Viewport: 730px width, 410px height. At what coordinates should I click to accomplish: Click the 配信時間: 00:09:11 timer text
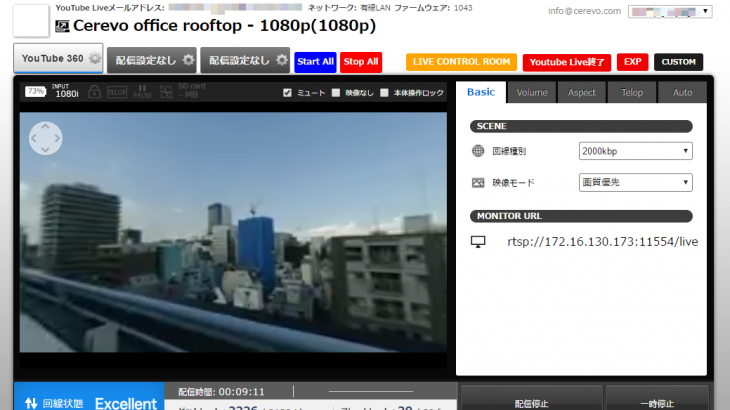pos(222,392)
